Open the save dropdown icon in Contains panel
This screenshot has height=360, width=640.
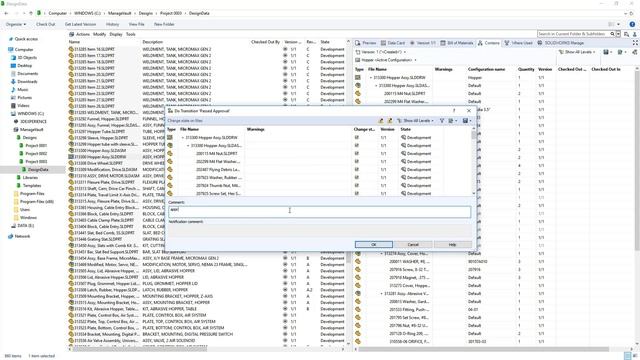(x=608, y=52)
